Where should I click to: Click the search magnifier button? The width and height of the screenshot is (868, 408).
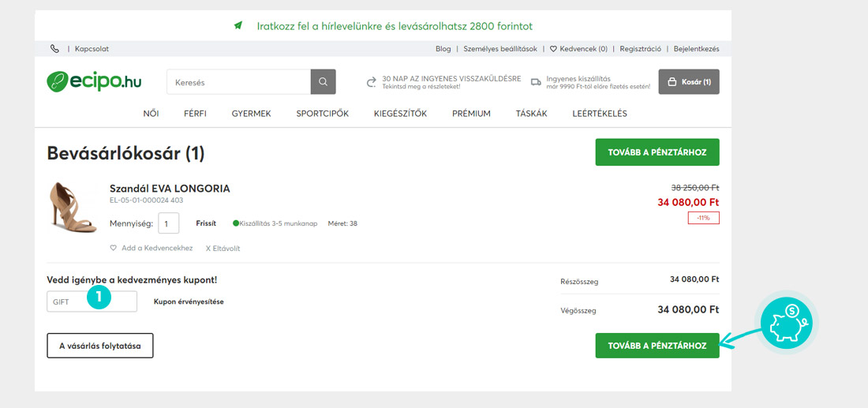click(324, 82)
